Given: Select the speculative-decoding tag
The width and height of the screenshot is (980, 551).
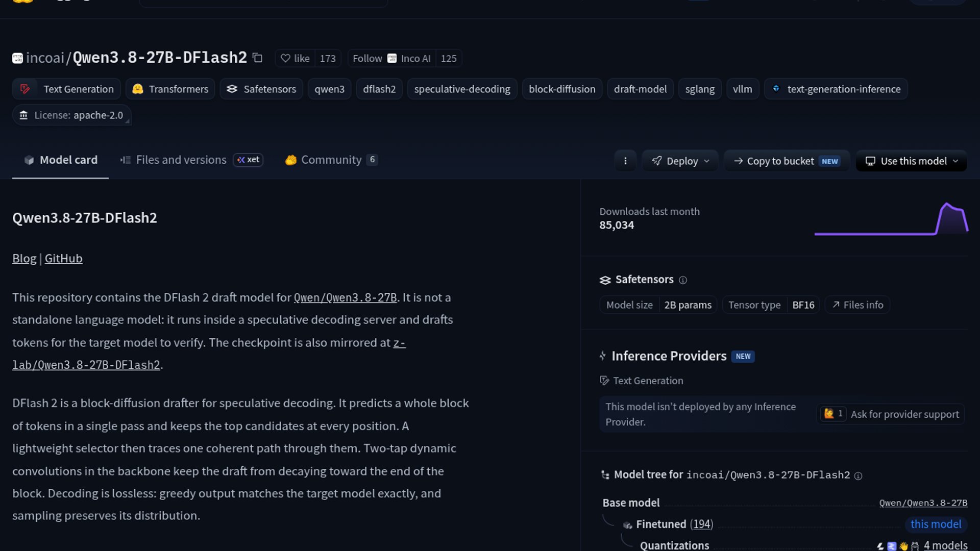Looking at the screenshot, I should (x=462, y=89).
